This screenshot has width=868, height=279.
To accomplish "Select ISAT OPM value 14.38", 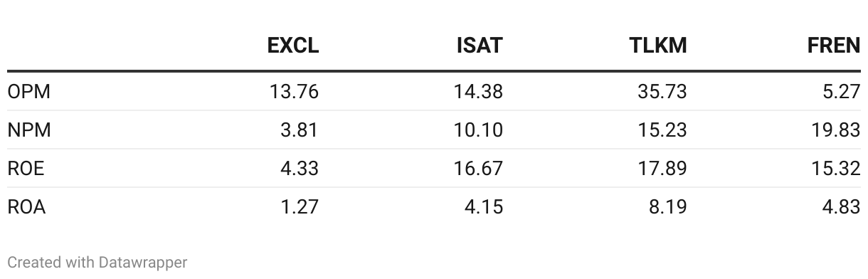I will coord(478,92).
